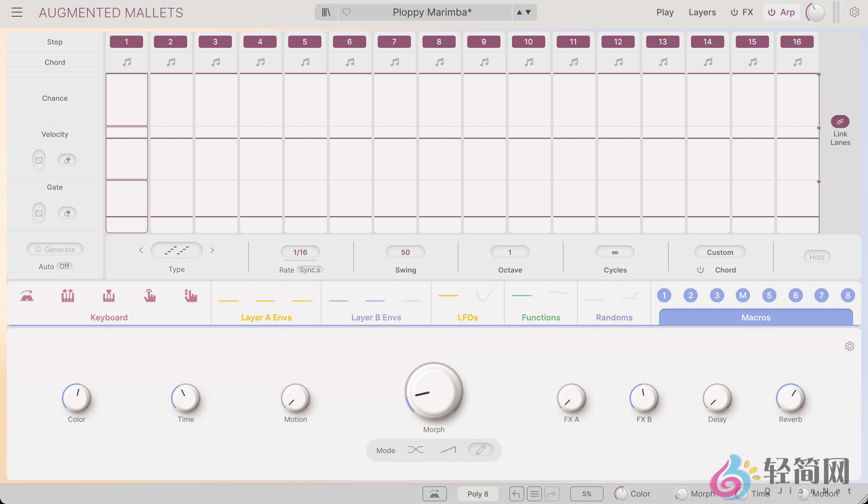The image size is (868, 504).
Task: Click the dice icon to randomize Velocity lane
Action: tap(39, 160)
